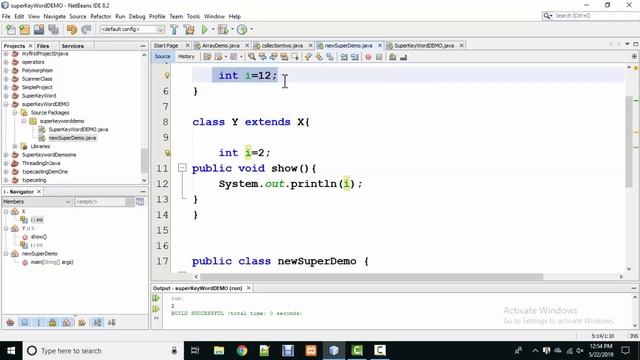Expand the Polymorphism project node
640x360 pixels.
pos(6,71)
